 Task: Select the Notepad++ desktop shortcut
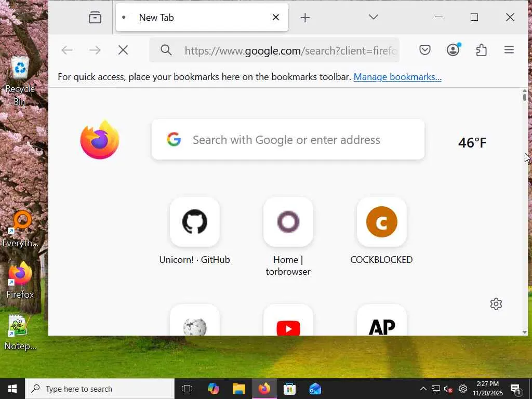[20, 332]
